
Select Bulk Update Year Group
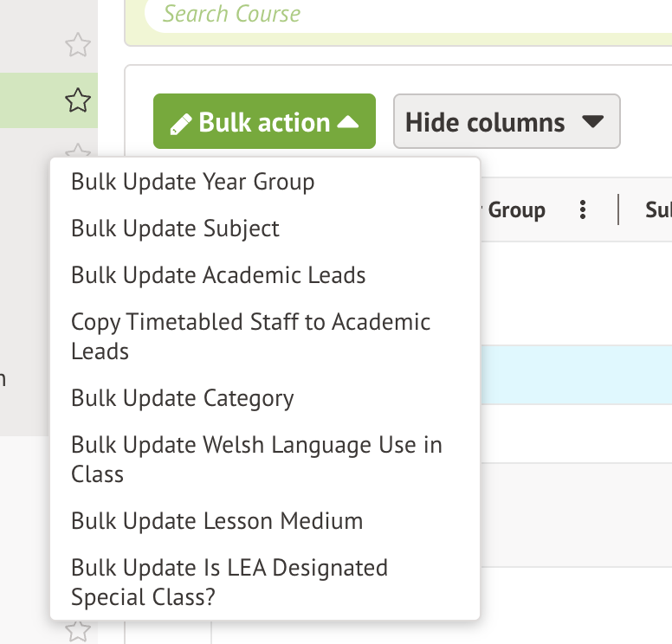point(192,182)
